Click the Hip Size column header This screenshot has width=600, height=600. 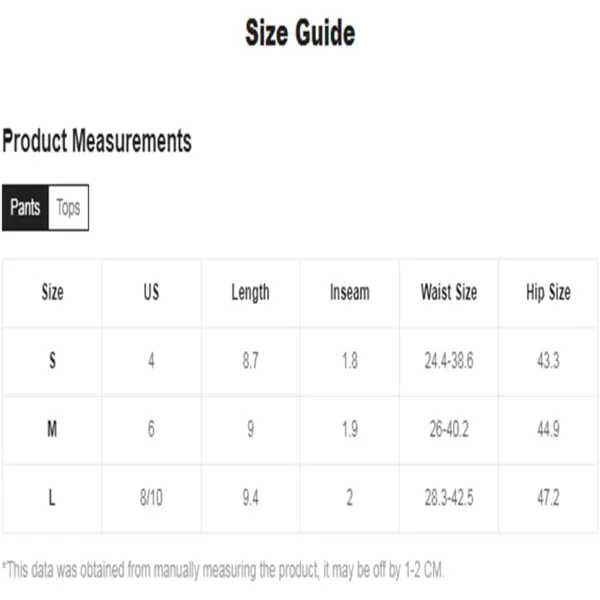(548, 293)
